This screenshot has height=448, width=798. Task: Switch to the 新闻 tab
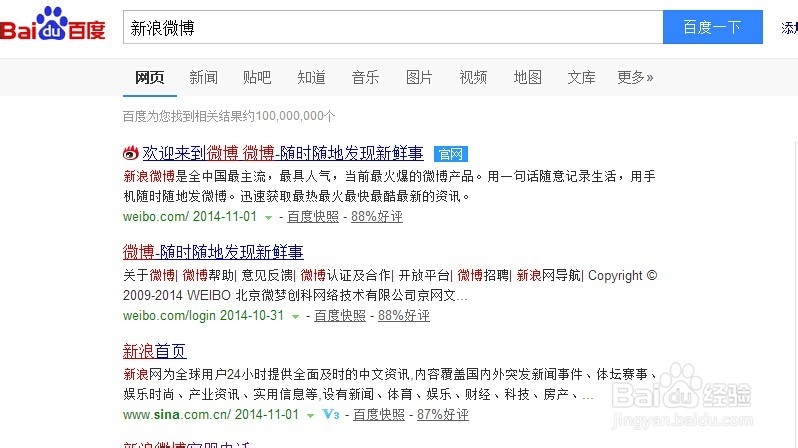[204, 77]
